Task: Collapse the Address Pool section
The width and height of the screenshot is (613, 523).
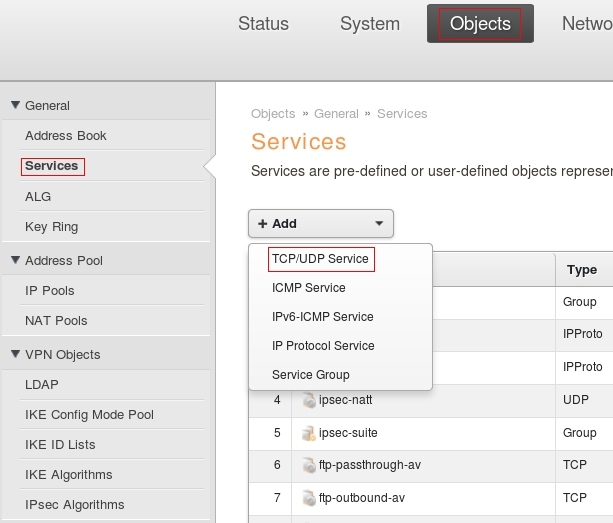Action: (x=16, y=260)
